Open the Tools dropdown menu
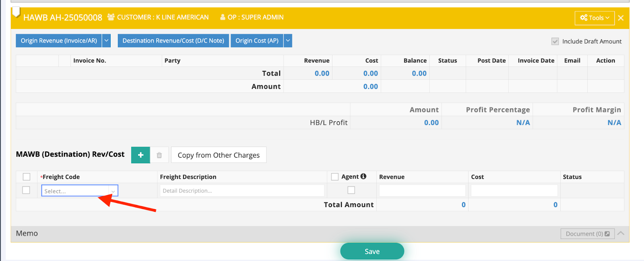The image size is (644, 261). 594,18
